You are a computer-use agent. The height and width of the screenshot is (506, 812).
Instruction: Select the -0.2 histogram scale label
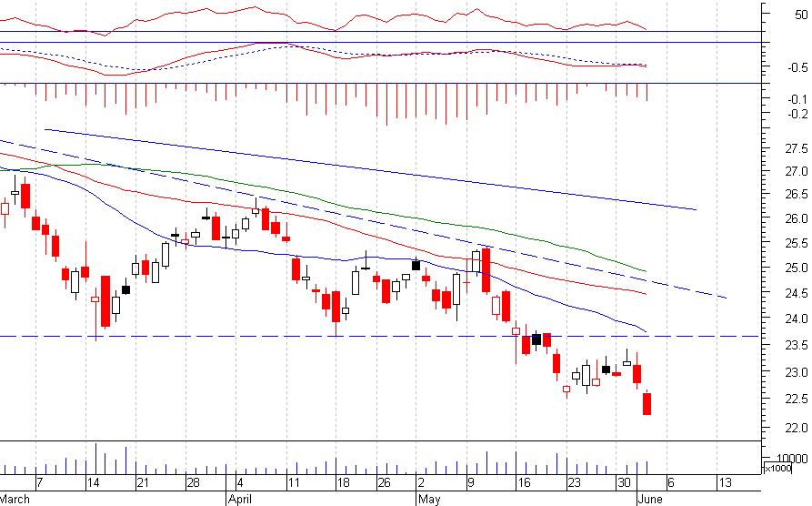797,114
